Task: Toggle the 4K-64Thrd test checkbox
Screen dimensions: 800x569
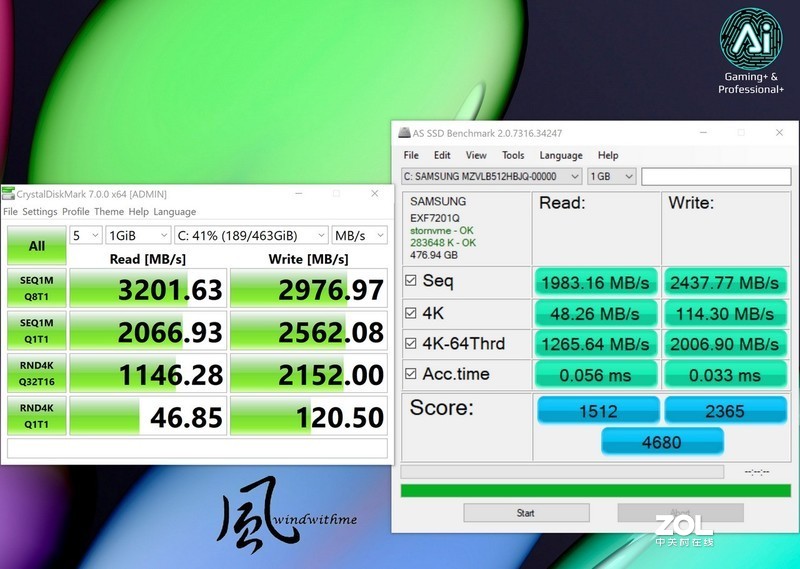Action: tap(410, 344)
